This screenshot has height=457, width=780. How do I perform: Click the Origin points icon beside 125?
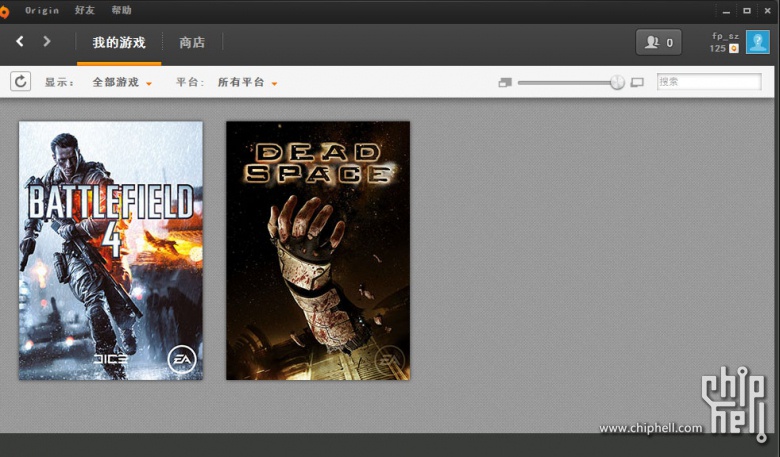click(x=734, y=48)
